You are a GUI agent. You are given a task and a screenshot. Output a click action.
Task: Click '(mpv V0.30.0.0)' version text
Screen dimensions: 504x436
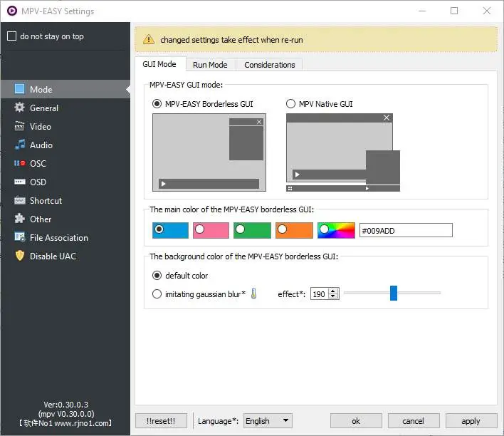(x=66, y=414)
